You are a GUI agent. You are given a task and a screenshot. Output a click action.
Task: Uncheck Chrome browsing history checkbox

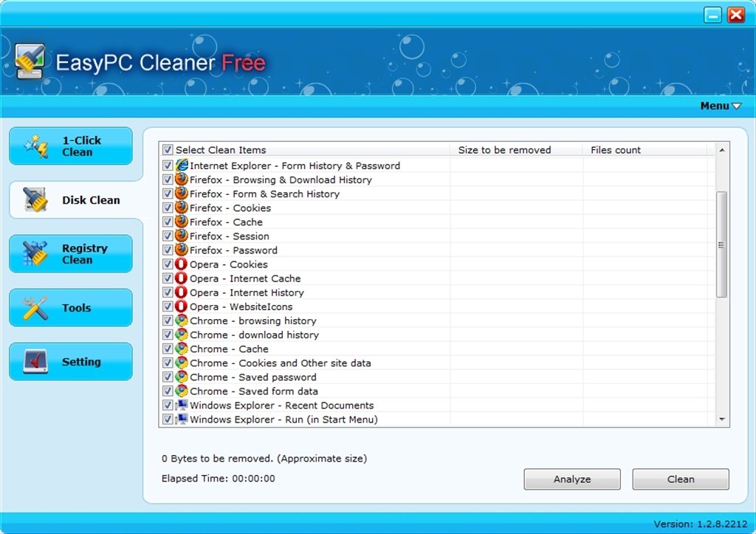[x=168, y=321]
